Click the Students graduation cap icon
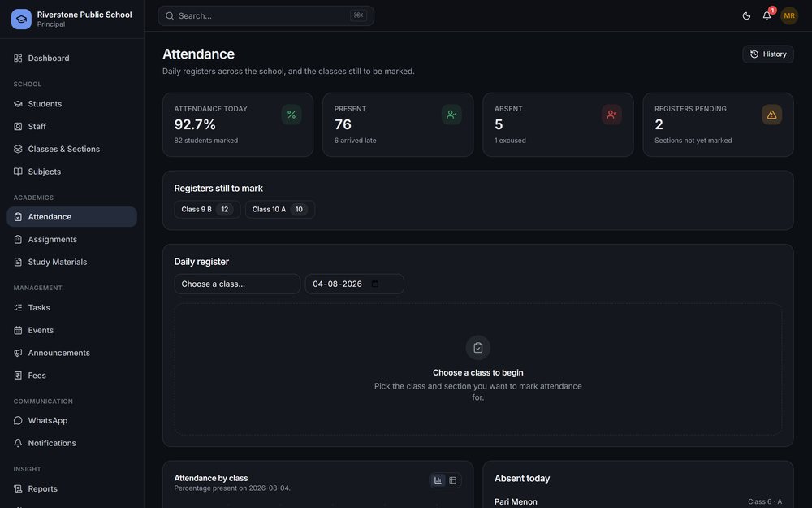 click(x=18, y=104)
